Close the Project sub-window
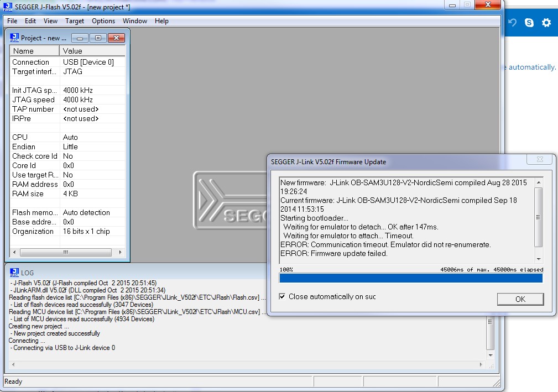This screenshot has height=392, width=558. [x=116, y=38]
